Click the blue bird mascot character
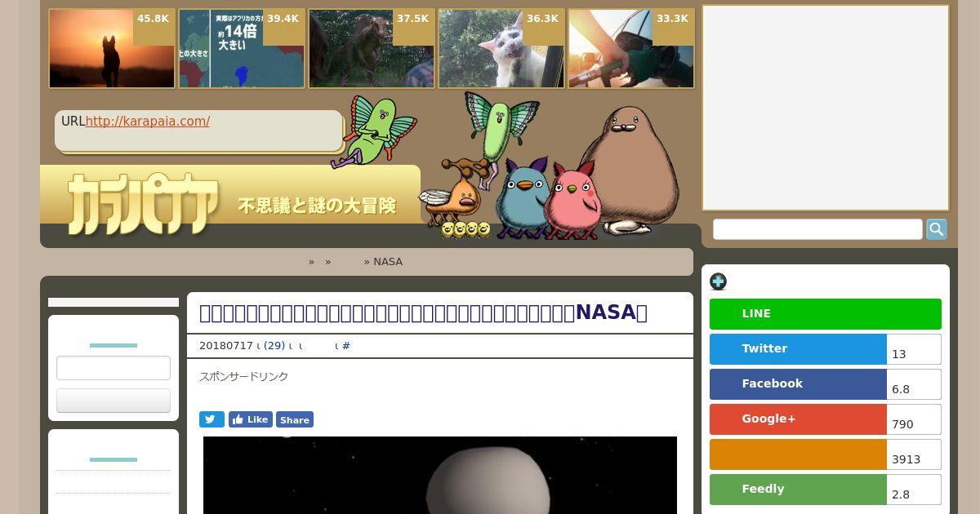Image resolution: width=980 pixels, height=514 pixels. (x=521, y=198)
